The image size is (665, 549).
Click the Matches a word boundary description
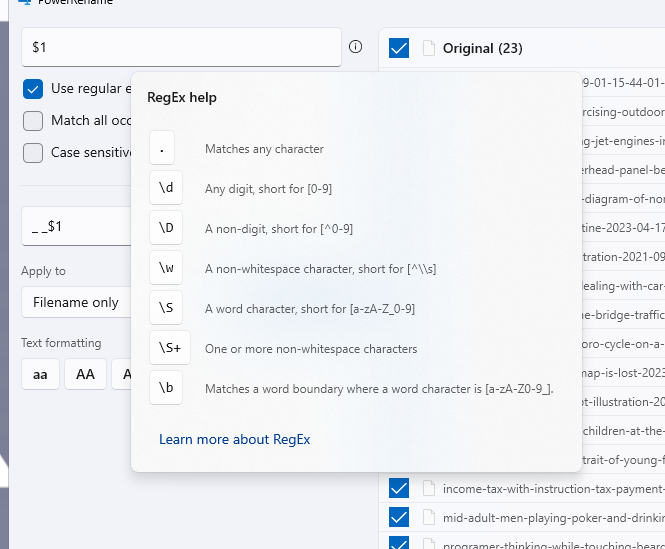pyautogui.click(x=379, y=389)
